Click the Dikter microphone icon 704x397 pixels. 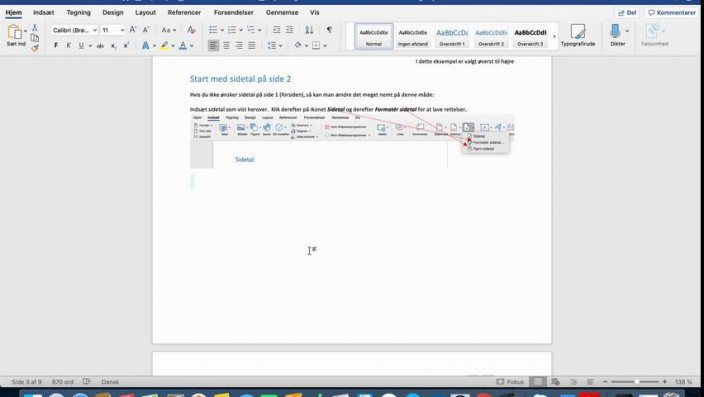pos(615,31)
